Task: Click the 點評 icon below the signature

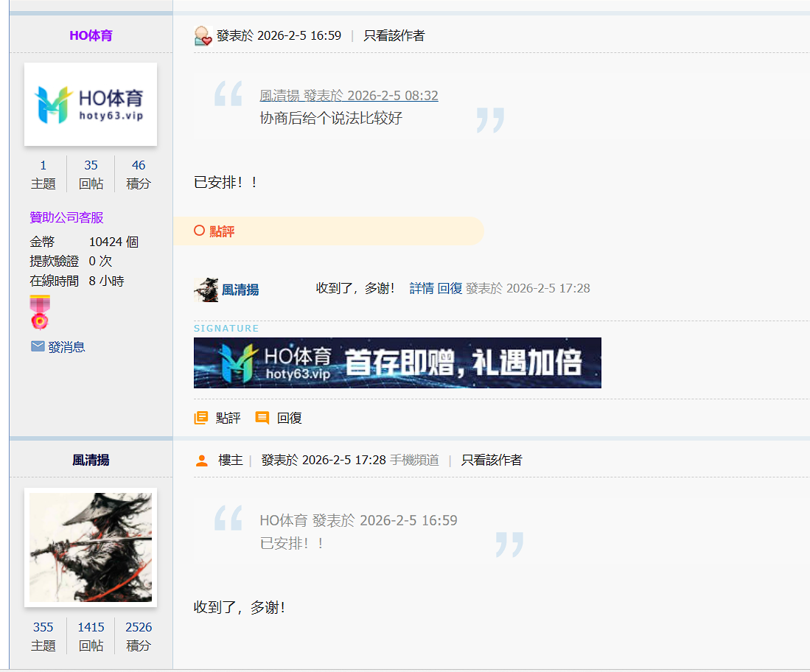Action: [200, 418]
